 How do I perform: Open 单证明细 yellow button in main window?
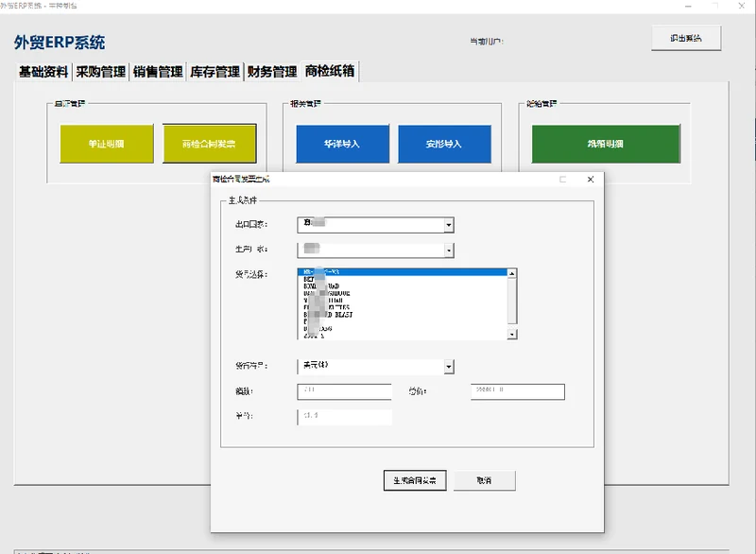coord(107,144)
